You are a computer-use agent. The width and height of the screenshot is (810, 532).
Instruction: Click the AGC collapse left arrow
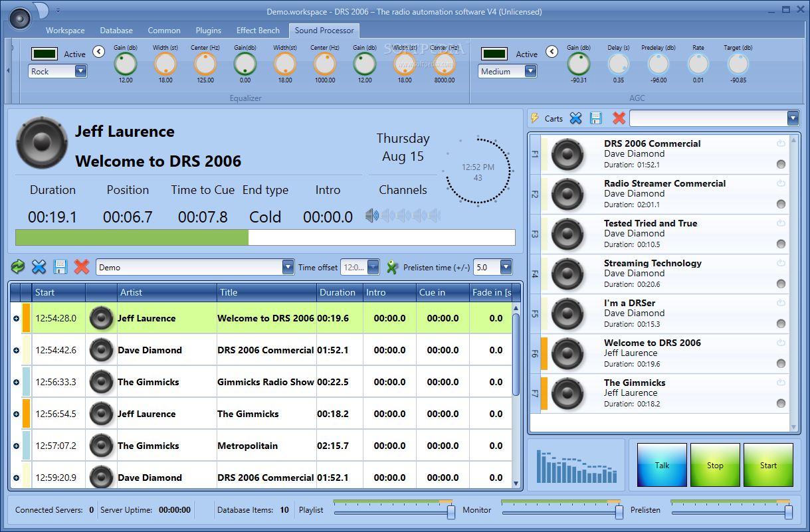click(x=552, y=52)
